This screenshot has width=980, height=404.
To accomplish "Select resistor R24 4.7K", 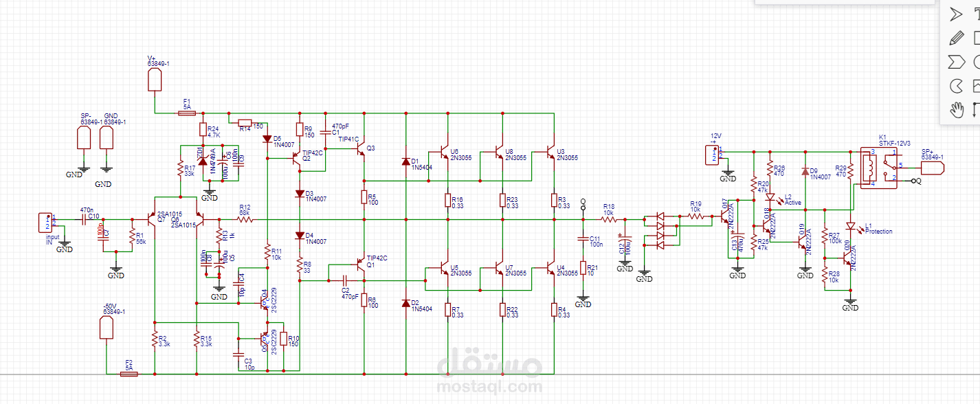I will [203, 129].
